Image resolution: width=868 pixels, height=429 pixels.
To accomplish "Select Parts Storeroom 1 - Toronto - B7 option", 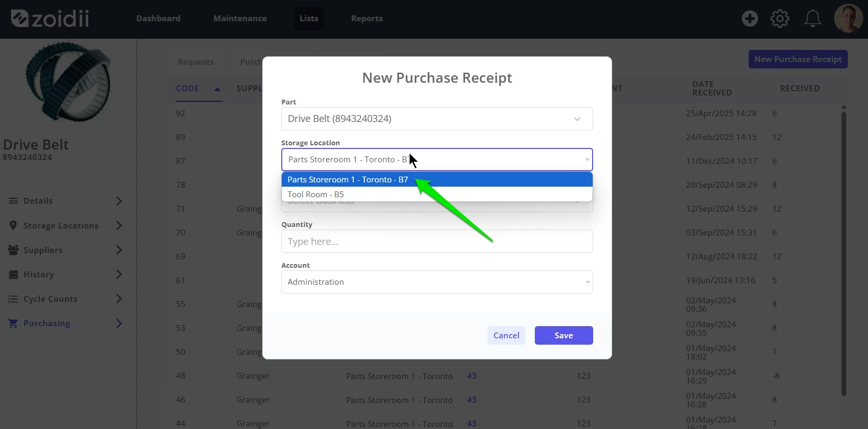I will (437, 180).
